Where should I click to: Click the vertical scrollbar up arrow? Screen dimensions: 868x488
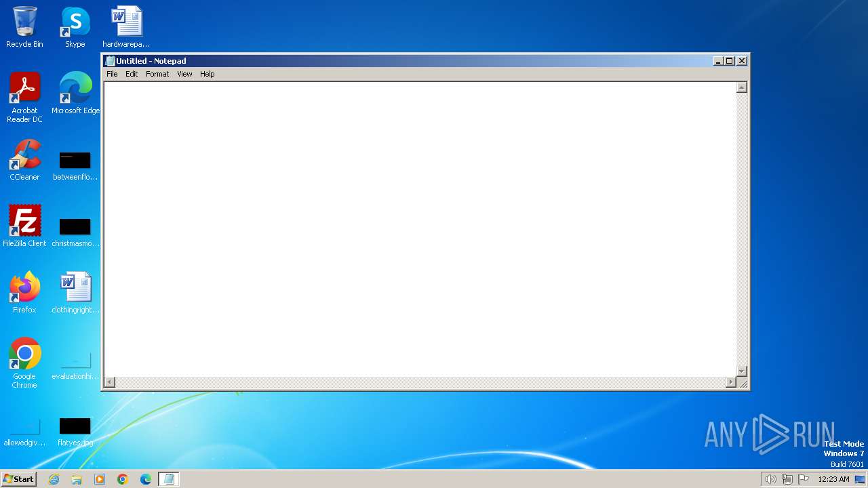[742, 87]
